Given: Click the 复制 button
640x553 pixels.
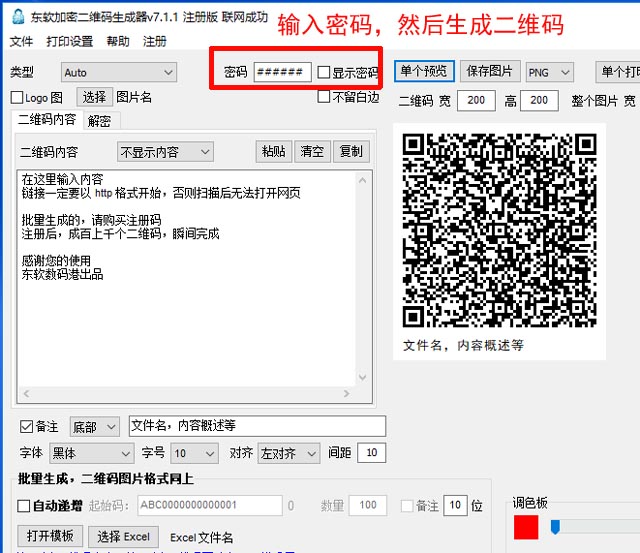Looking at the screenshot, I should (351, 152).
